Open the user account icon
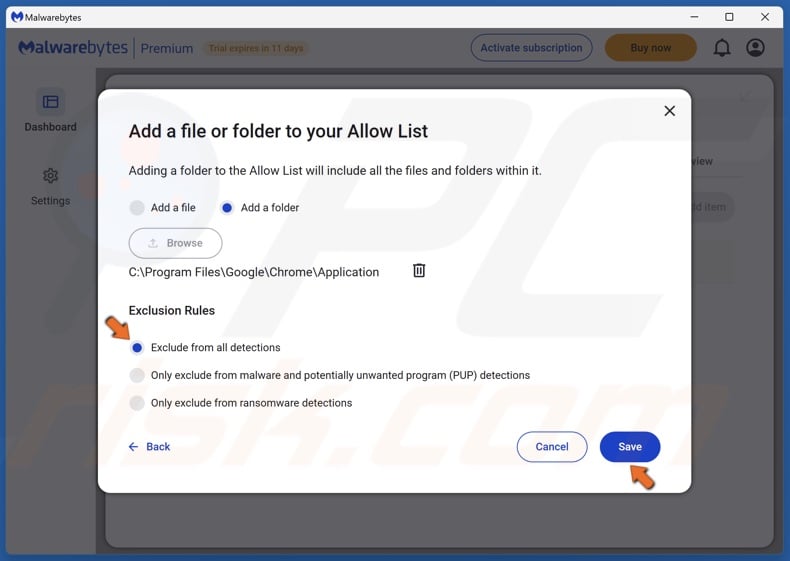This screenshot has width=790, height=561. click(755, 48)
